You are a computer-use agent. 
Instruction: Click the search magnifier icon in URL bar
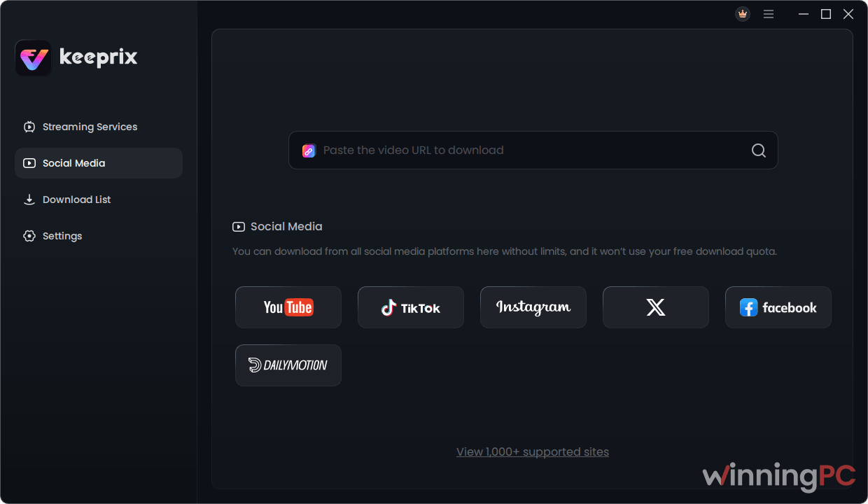coord(759,150)
